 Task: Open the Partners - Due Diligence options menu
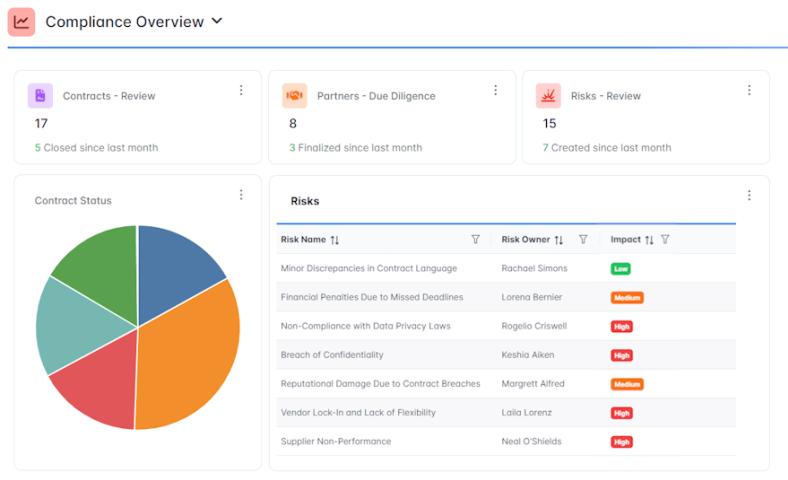pyautogui.click(x=495, y=90)
